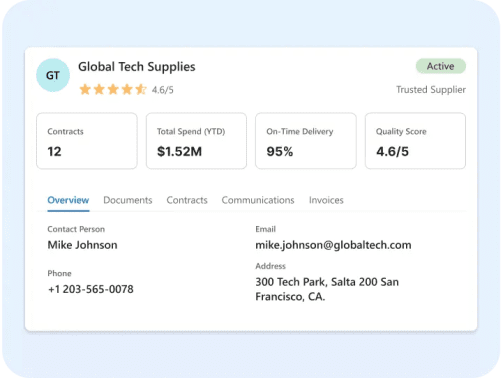This screenshot has height=378, width=503.
Task: Click the GT avatar circle
Action: tap(53, 75)
